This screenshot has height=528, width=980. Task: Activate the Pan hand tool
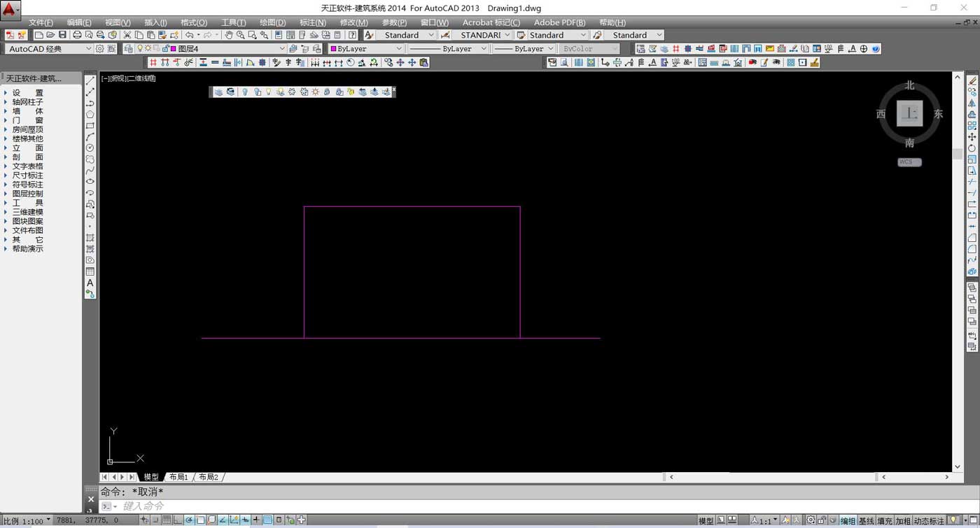click(x=229, y=35)
